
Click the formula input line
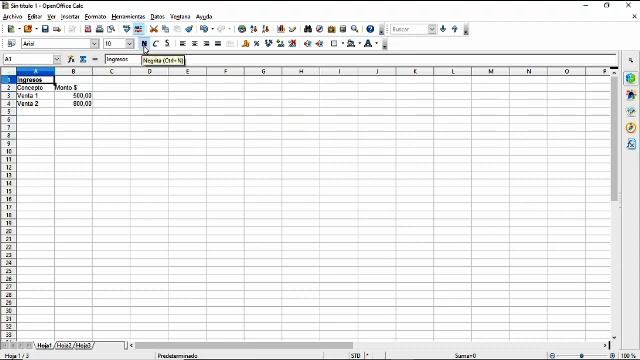(360, 59)
